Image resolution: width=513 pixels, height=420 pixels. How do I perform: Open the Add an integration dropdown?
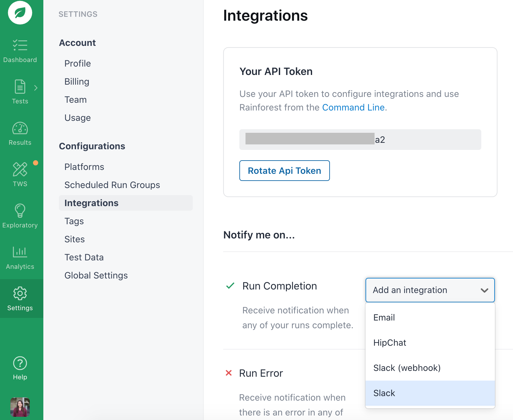430,290
